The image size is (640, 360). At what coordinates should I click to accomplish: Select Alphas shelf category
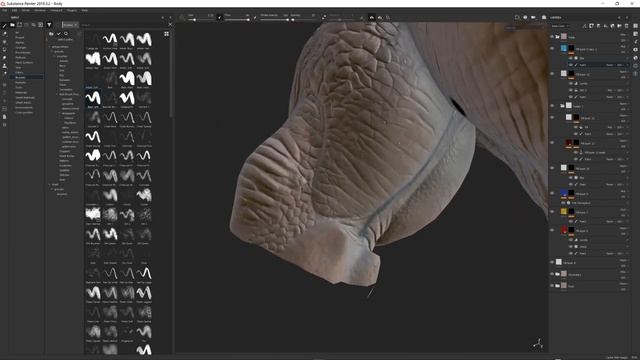(20, 42)
